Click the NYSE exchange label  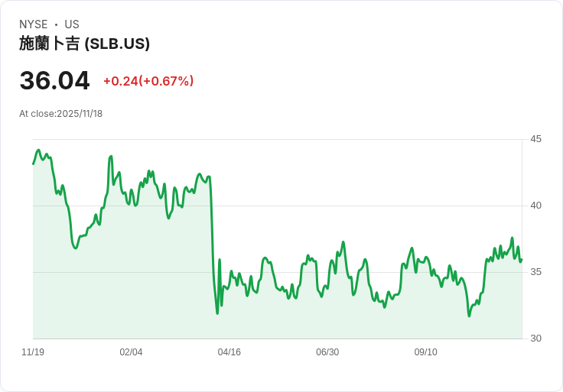point(34,24)
